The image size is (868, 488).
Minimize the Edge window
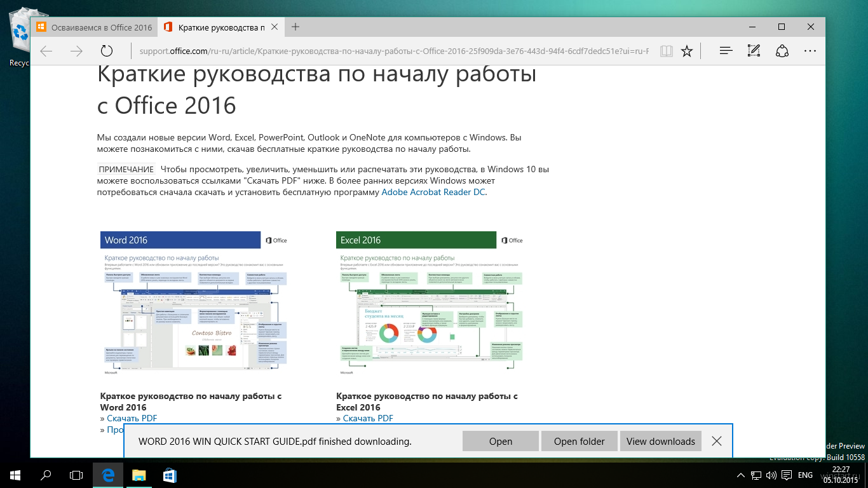tap(752, 27)
